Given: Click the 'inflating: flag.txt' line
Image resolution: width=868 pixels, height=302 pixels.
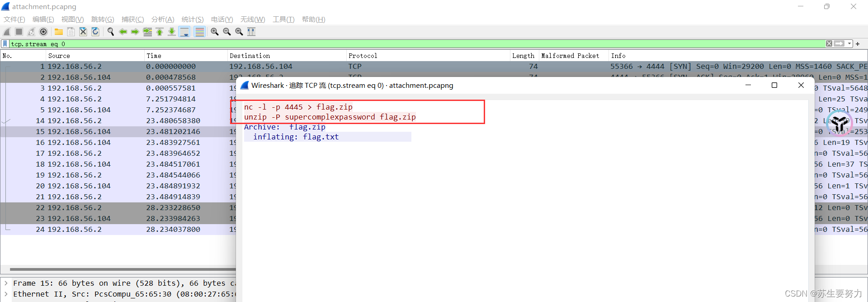Looking at the screenshot, I should pos(296,137).
